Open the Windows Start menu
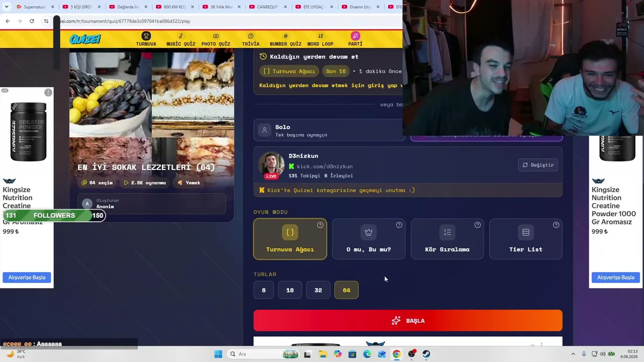This screenshot has width=644, height=362. point(218,354)
